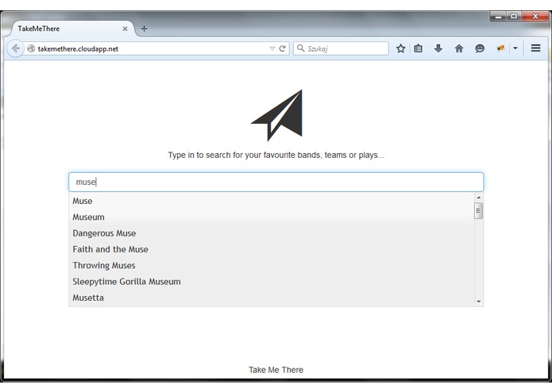
Task: Click the suggestion list scroll down arrow
Action: (x=478, y=302)
